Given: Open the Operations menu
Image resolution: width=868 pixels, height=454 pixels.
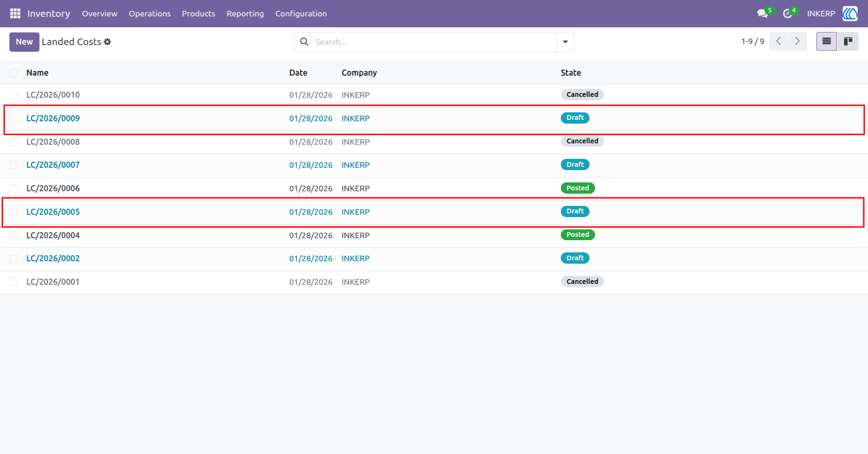Looking at the screenshot, I should point(150,14).
